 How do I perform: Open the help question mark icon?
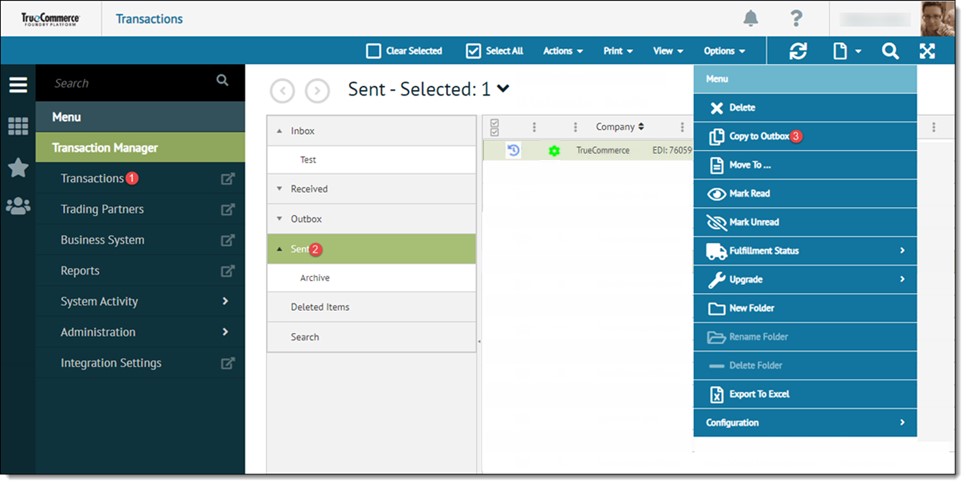tap(796, 18)
